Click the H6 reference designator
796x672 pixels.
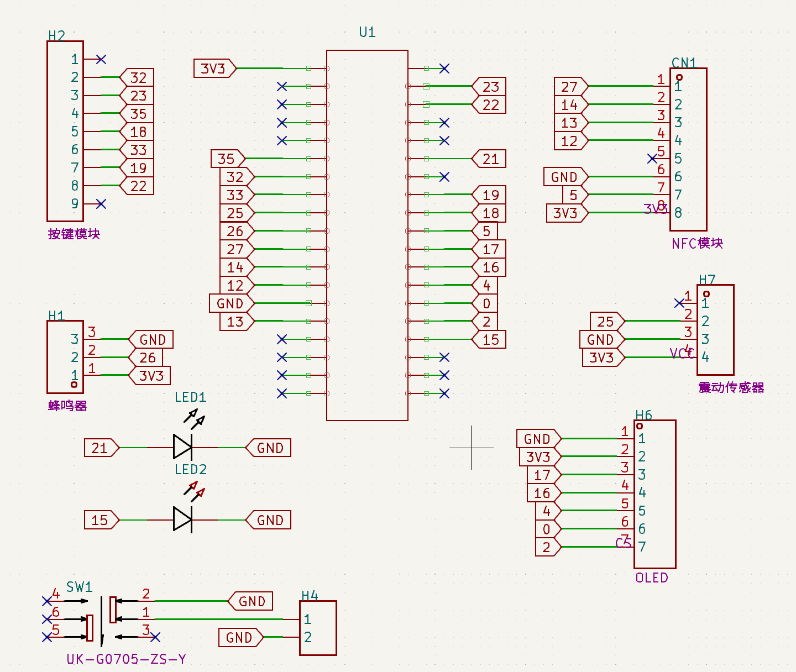pyautogui.click(x=644, y=414)
